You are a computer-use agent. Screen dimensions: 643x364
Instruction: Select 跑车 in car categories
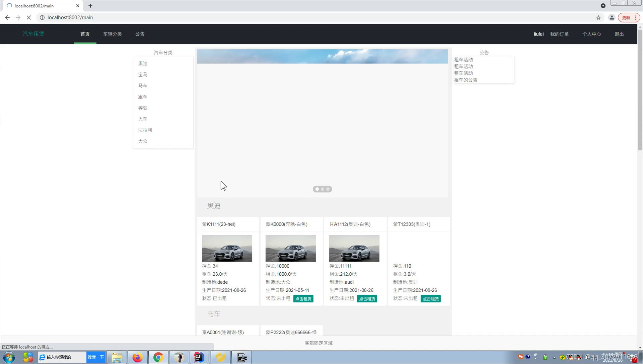[143, 97]
